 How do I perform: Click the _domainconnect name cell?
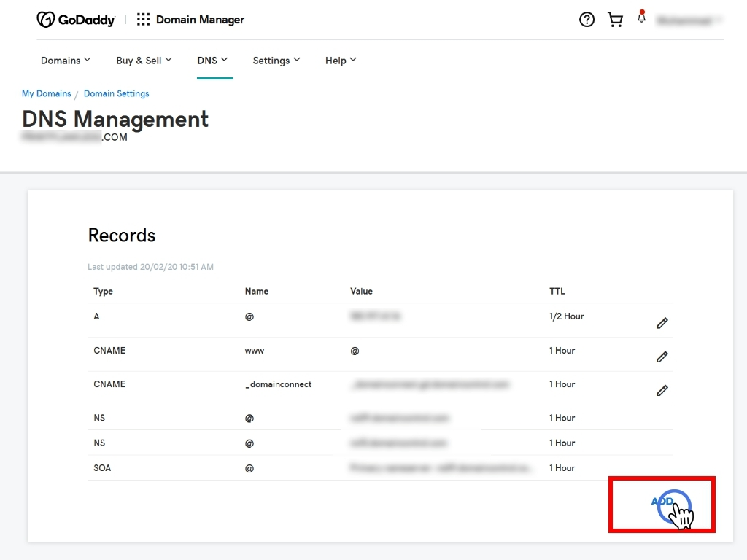[278, 384]
